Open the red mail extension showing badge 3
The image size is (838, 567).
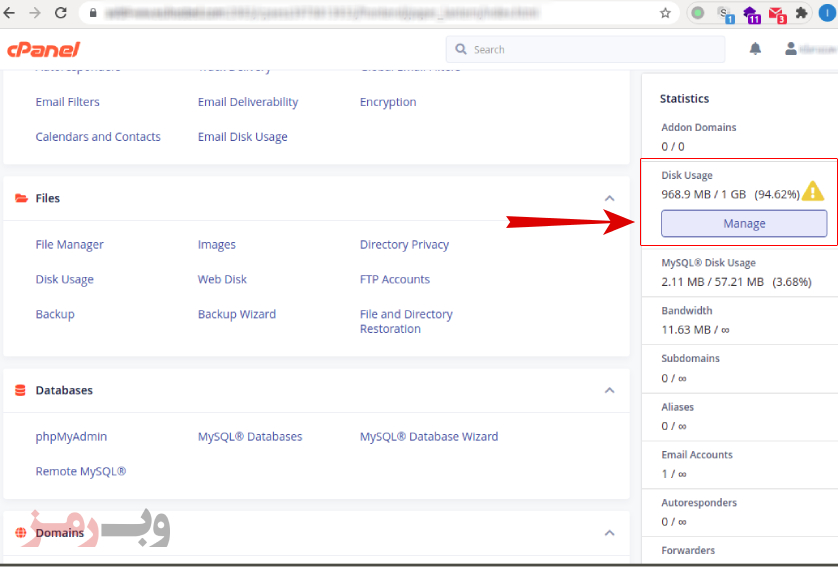tap(777, 14)
